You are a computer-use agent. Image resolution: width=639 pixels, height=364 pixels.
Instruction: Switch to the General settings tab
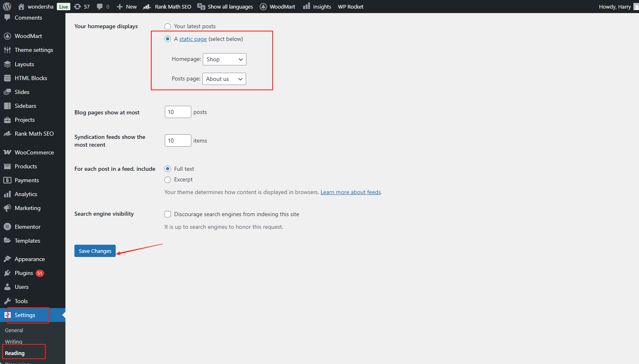pyautogui.click(x=13, y=330)
